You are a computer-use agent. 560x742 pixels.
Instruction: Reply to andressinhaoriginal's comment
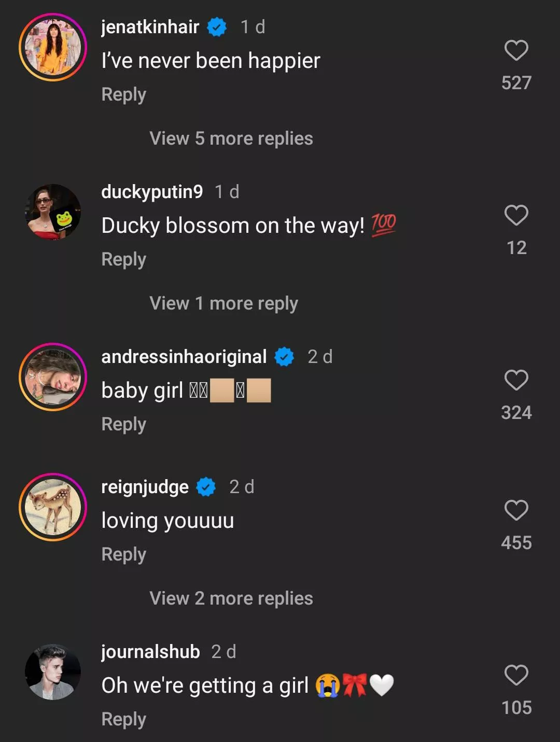124,424
